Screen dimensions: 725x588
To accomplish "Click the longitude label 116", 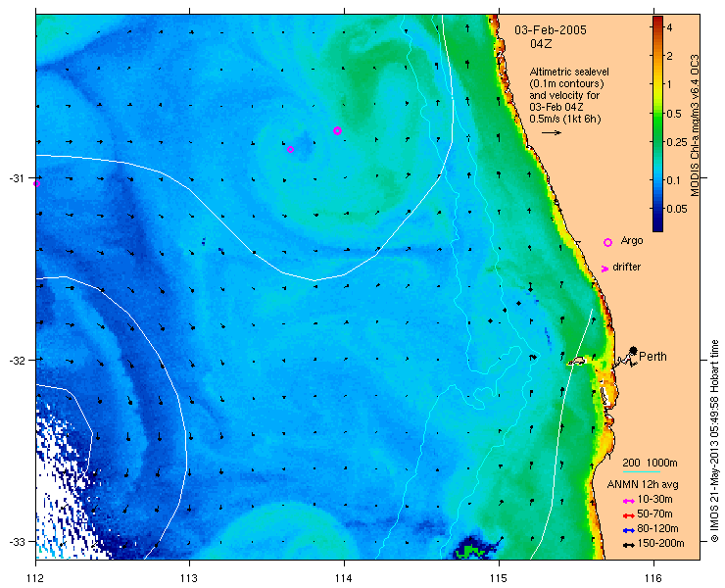I will click(653, 578).
